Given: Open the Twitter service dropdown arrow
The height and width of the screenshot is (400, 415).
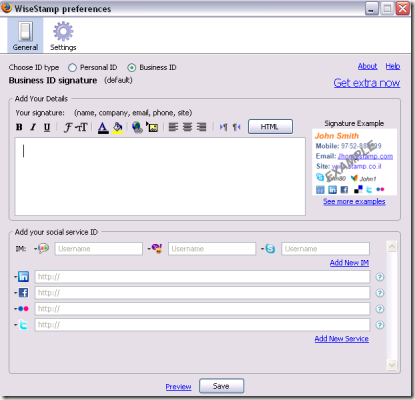Looking at the screenshot, I should (15, 325).
